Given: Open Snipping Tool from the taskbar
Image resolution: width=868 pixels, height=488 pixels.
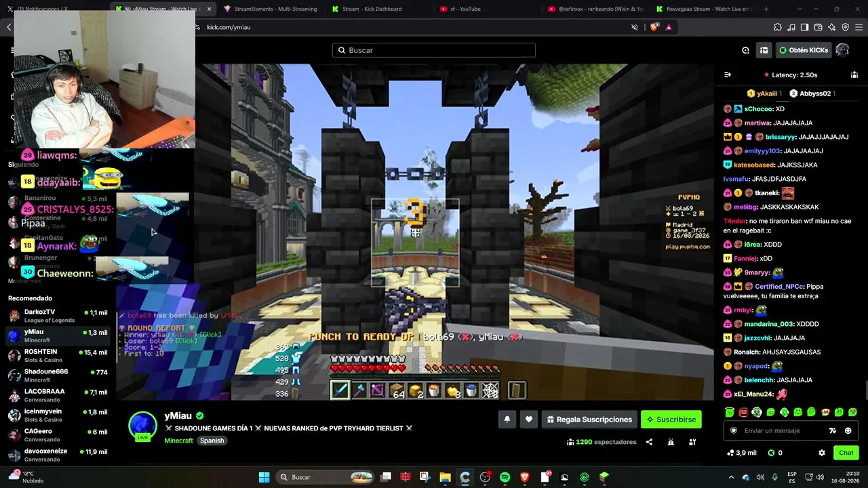Looking at the screenshot, I should (x=425, y=477).
